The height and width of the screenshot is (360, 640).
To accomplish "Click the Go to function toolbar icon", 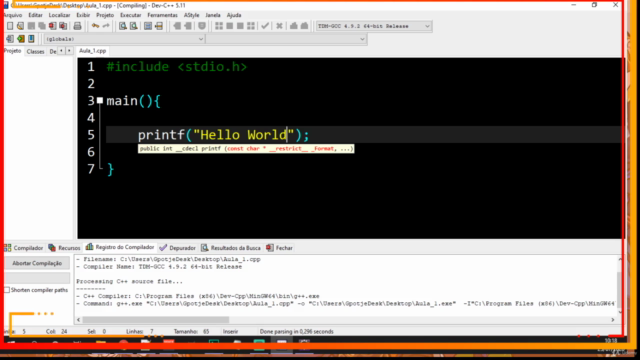I will tap(148, 26).
